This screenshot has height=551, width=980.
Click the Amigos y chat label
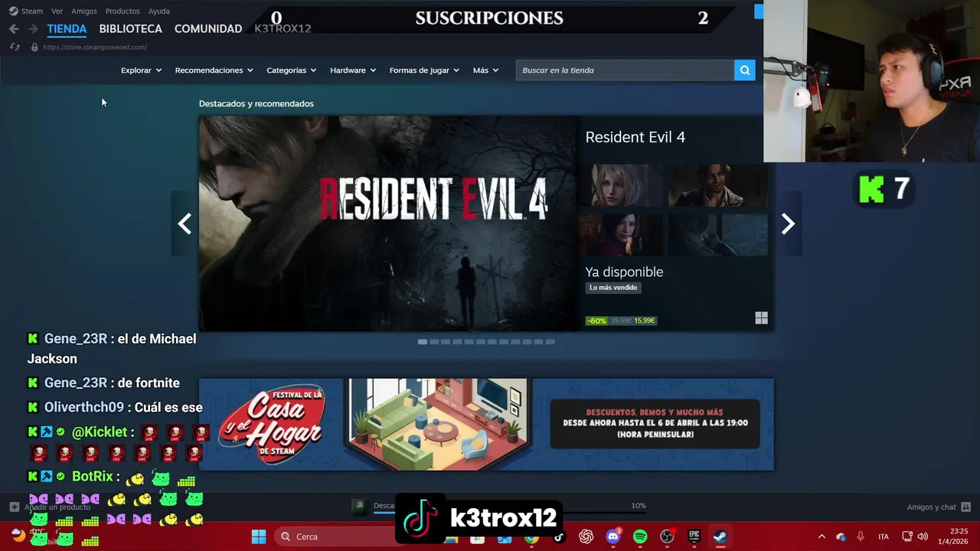coord(932,507)
